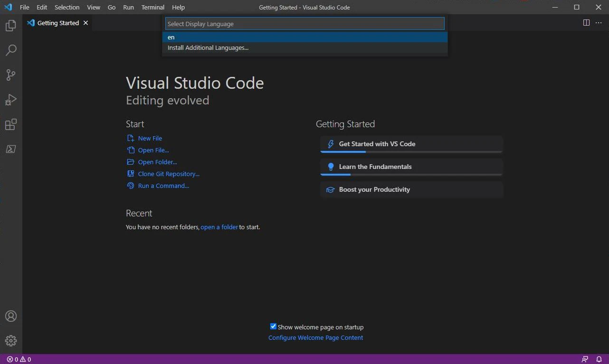609x364 pixels.
Task: Open the Go menu
Action: tap(112, 7)
